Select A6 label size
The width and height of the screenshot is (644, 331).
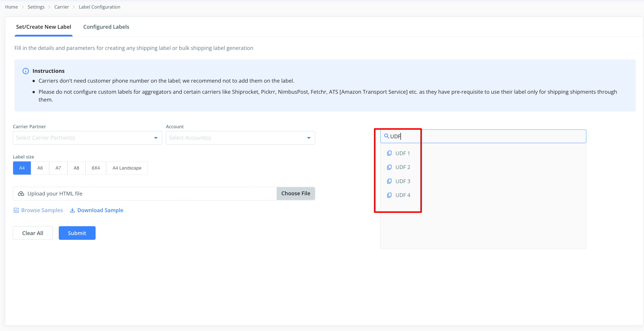(x=40, y=168)
